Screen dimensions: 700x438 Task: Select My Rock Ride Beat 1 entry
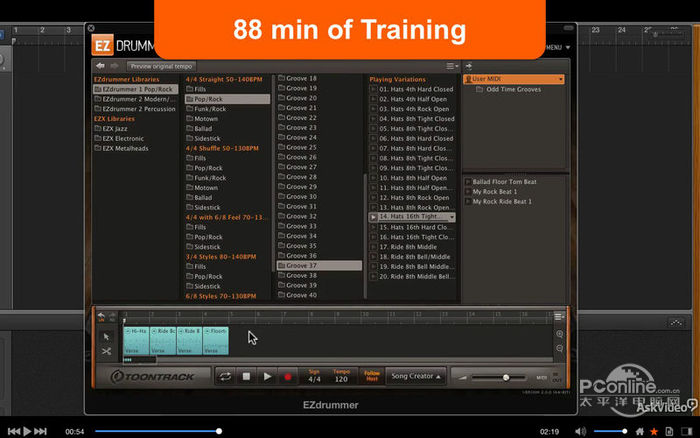[x=502, y=201]
